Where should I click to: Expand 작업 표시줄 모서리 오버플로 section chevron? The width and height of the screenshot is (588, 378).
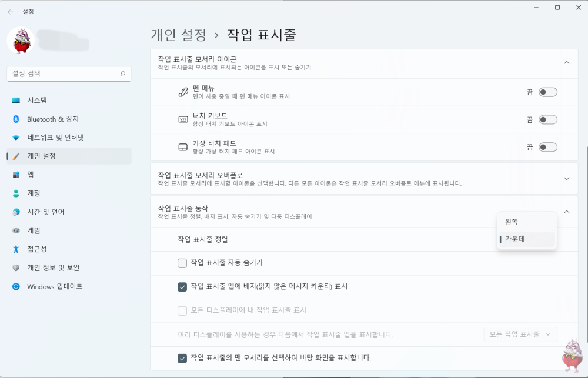tap(567, 179)
